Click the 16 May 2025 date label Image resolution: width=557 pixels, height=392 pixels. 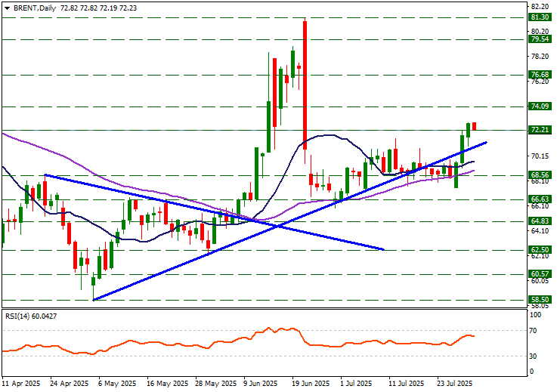[x=167, y=384]
